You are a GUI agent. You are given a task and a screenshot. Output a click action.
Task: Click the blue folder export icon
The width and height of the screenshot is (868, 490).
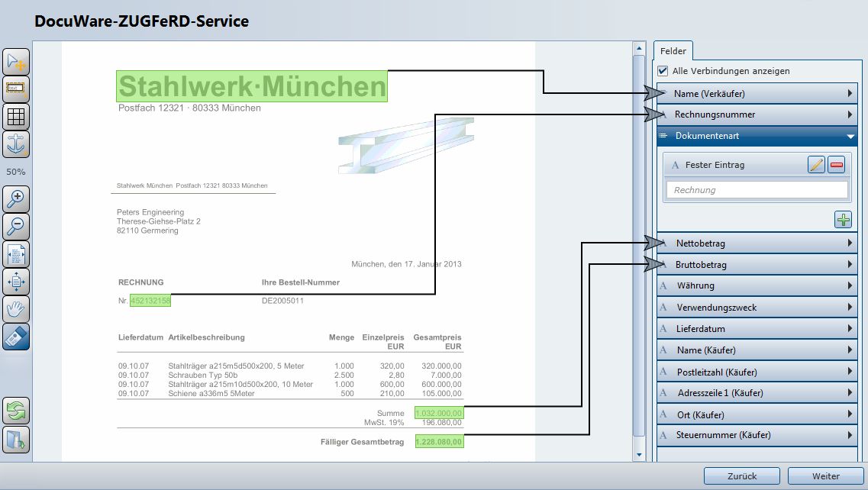[x=16, y=440]
